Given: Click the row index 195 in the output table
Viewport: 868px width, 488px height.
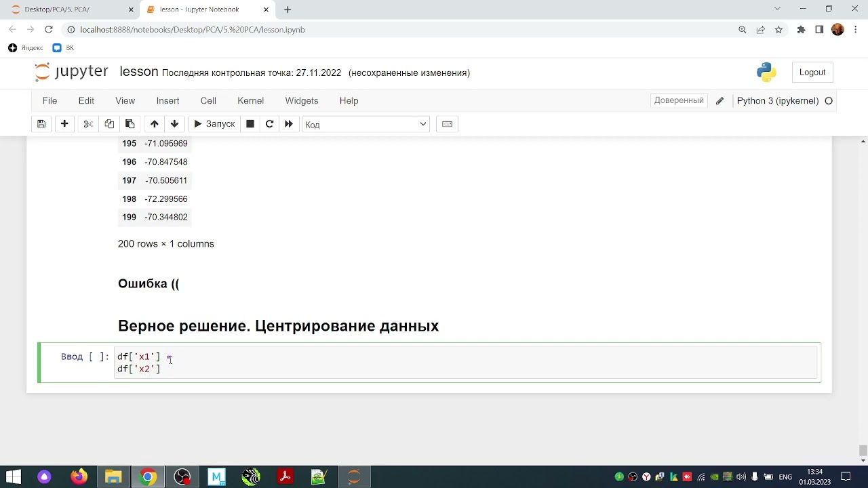Looking at the screenshot, I should click(129, 144).
